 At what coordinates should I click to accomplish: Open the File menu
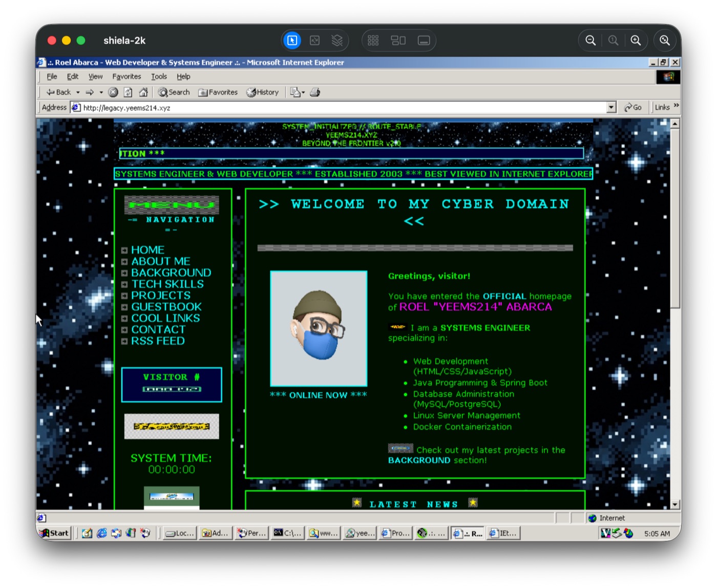coord(52,76)
